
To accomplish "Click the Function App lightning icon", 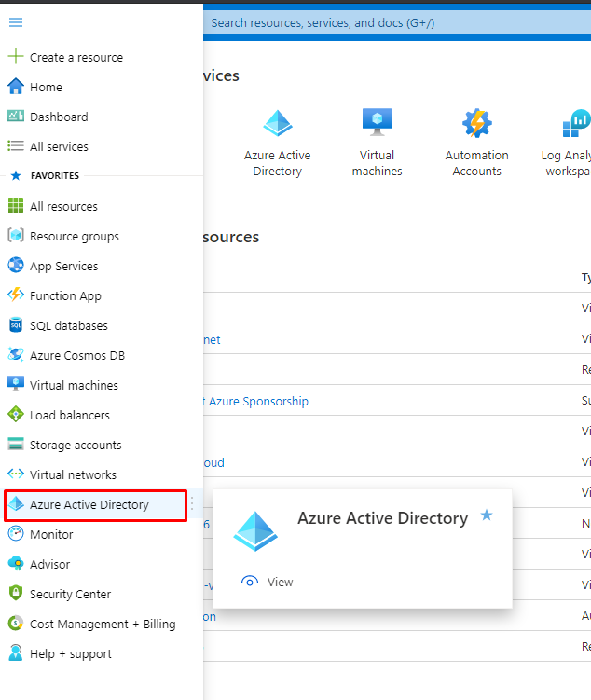I will pyautogui.click(x=15, y=295).
